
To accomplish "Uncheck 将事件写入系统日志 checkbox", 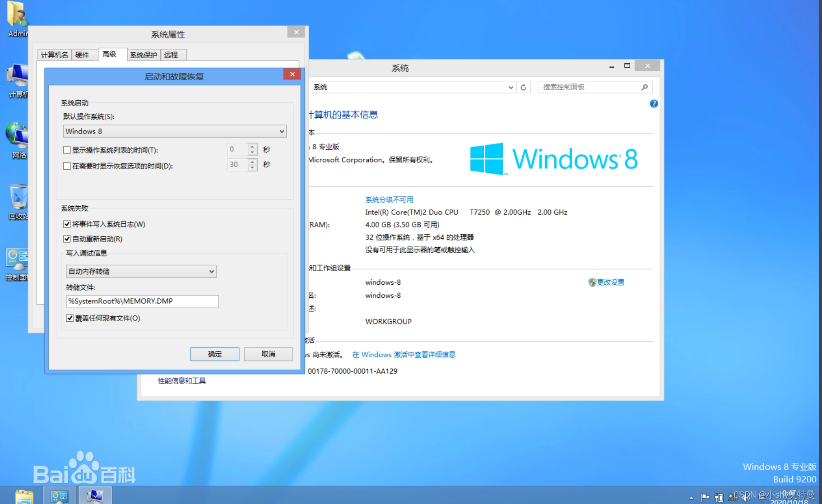I will 67,224.
